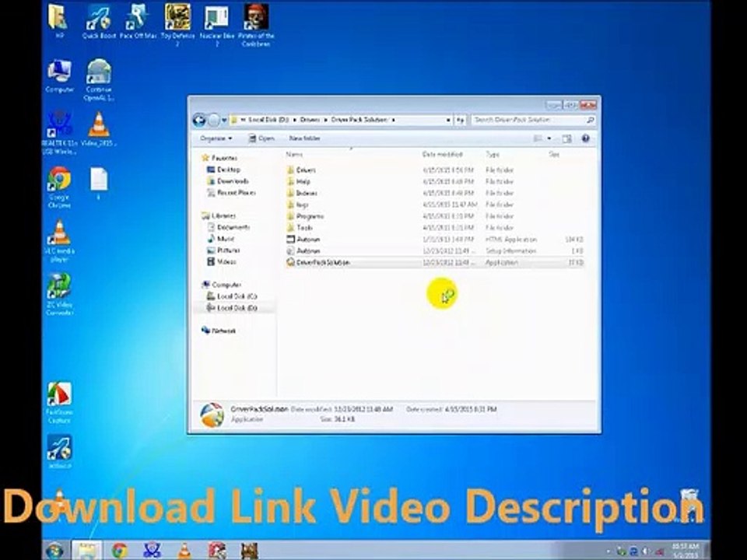Expand the arrow after Driver Pack Solution breadcrumb

394,120
